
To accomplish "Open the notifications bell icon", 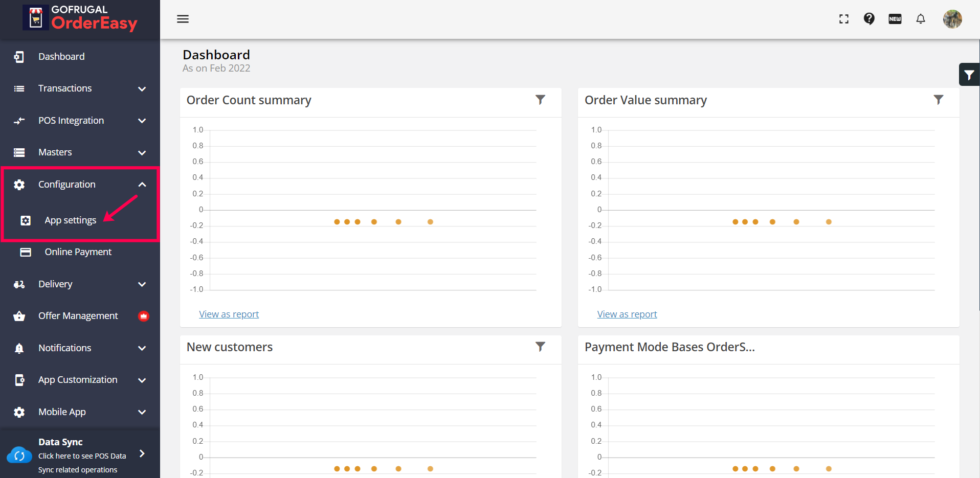I will 921,19.
